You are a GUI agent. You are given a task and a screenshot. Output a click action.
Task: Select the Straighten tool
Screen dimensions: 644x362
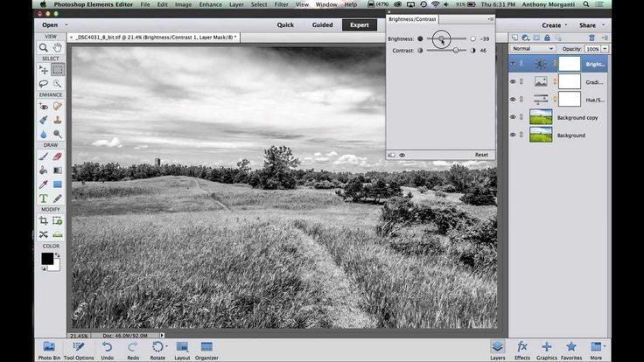pyautogui.click(x=58, y=234)
